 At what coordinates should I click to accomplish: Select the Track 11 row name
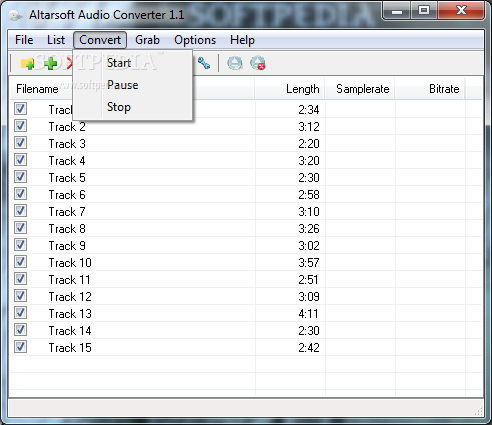point(70,280)
